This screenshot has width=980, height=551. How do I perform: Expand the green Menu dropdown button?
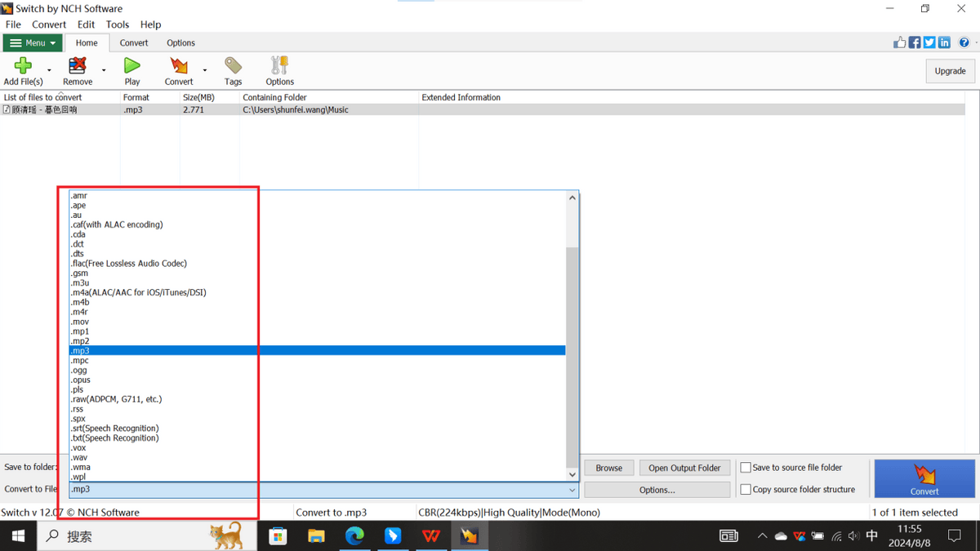[33, 43]
